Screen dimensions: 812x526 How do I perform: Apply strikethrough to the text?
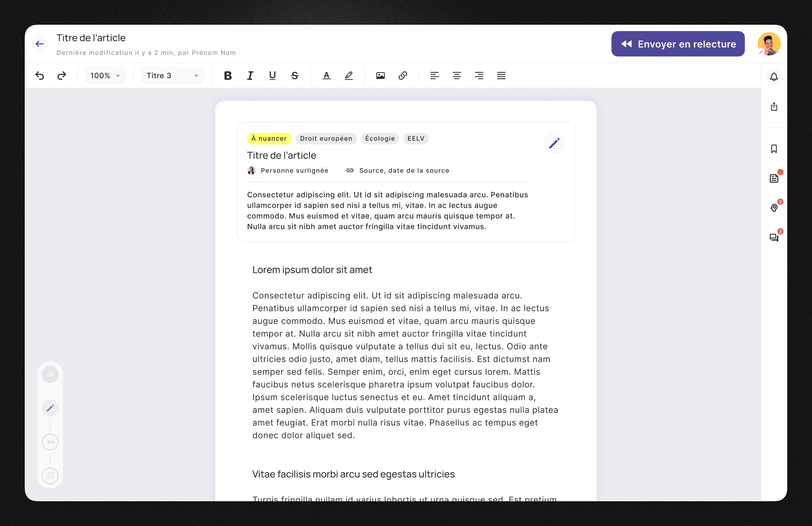(294, 75)
